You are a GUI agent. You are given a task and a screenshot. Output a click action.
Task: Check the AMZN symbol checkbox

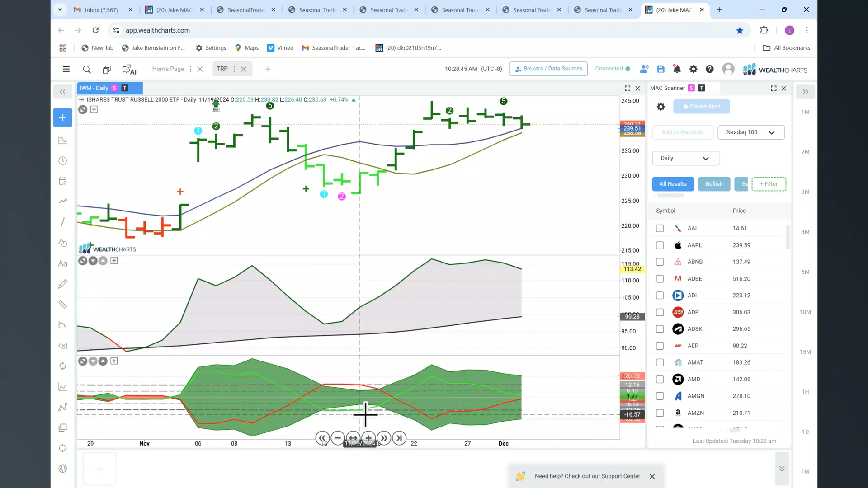click(660, 413)
